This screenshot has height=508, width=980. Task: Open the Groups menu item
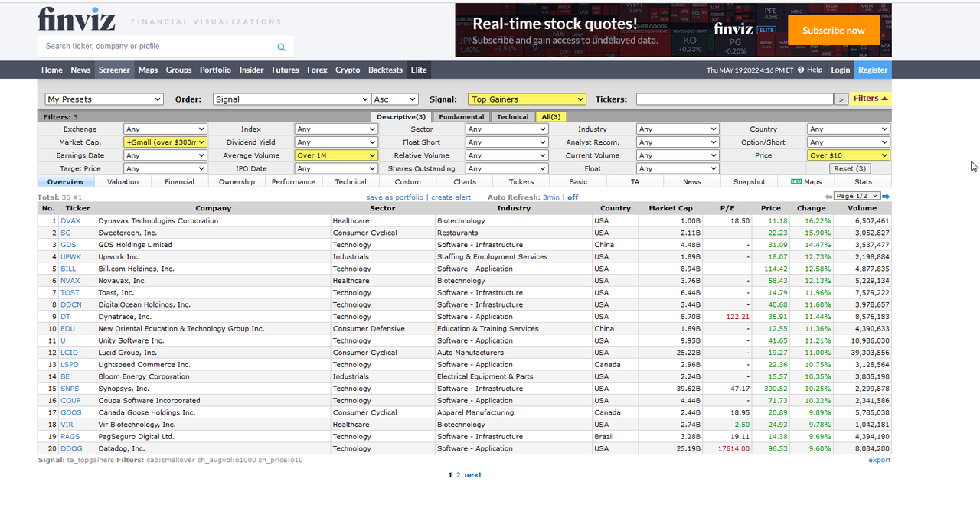179,70
